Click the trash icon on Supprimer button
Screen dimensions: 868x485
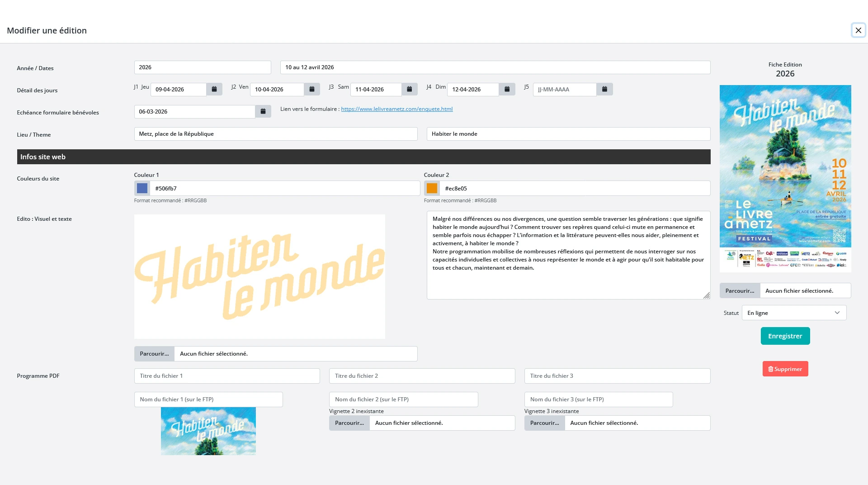[771, 369]
